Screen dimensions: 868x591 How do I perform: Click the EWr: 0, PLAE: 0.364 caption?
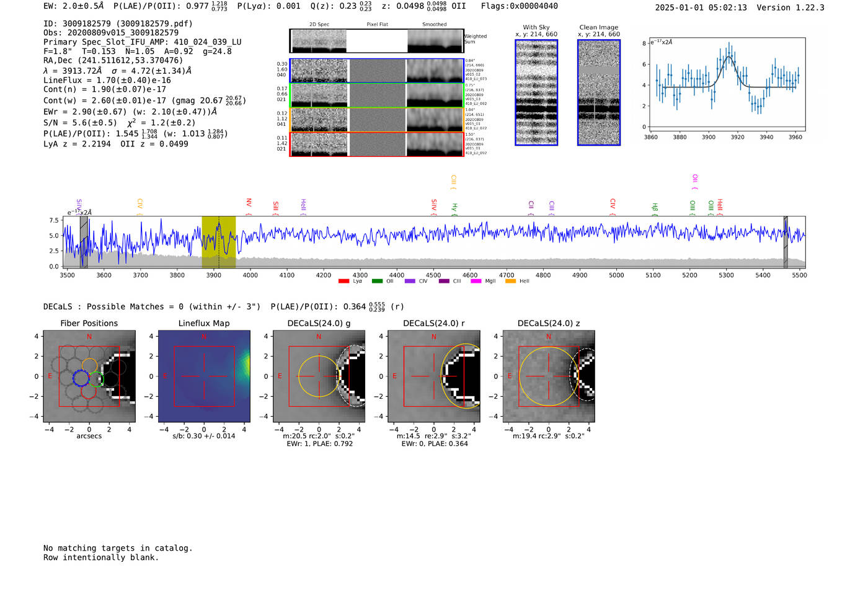(434, 443)
